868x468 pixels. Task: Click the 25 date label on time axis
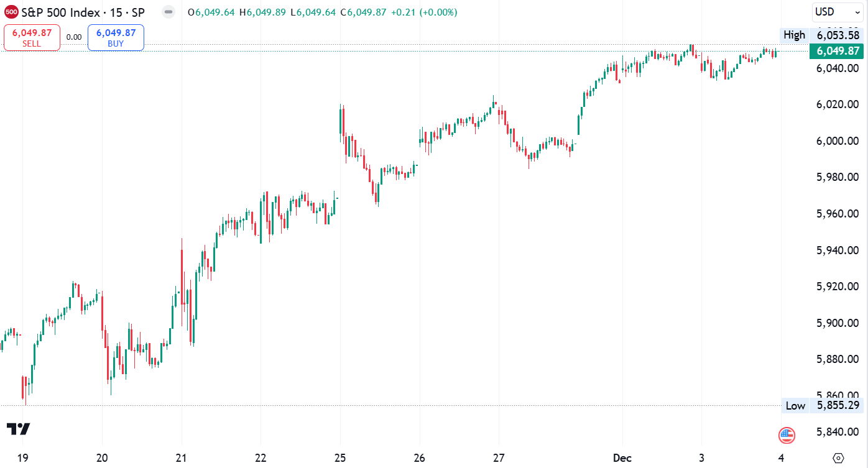340,458
